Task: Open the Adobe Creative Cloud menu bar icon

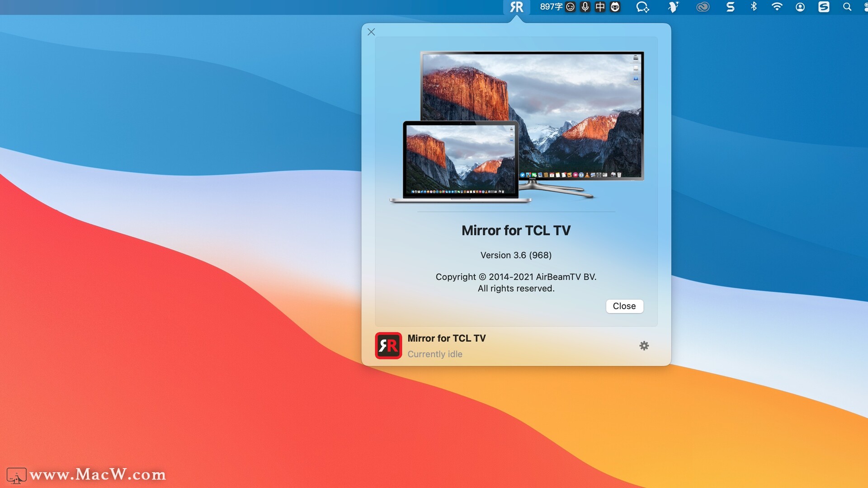Action: [703, 7]
